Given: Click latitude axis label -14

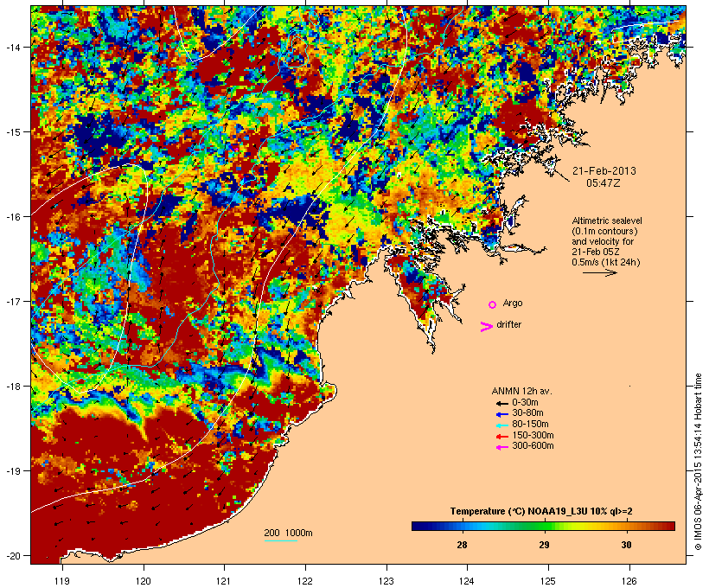Looking at the screenshot, I should pyautogui.click(x=12, y=47).
